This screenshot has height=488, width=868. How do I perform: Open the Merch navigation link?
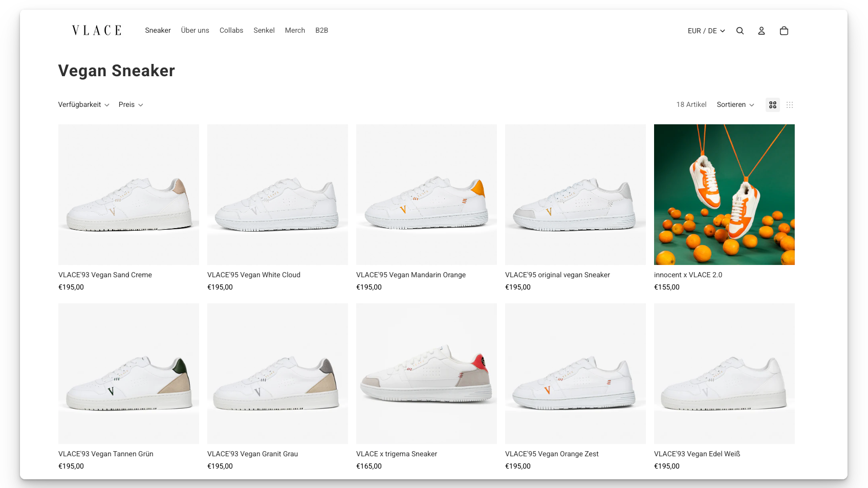click(x=295, y=31)
